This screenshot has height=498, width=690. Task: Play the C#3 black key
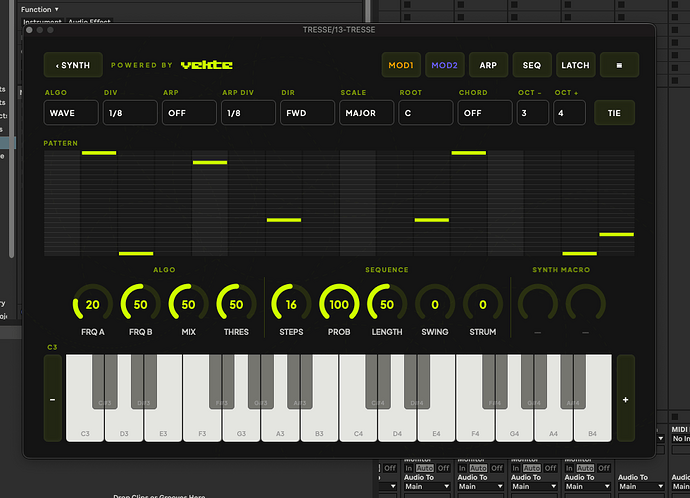[x=105, y=382]
